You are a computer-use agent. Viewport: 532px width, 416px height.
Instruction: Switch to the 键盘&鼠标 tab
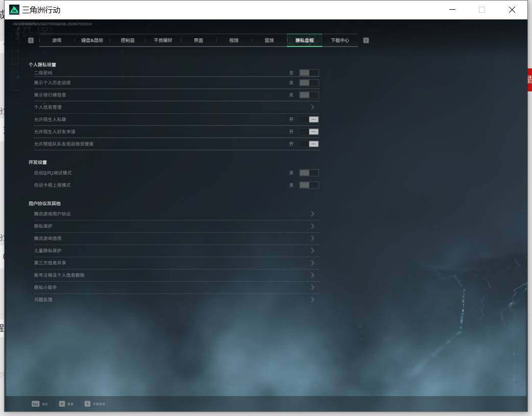(x=92, y=40)
